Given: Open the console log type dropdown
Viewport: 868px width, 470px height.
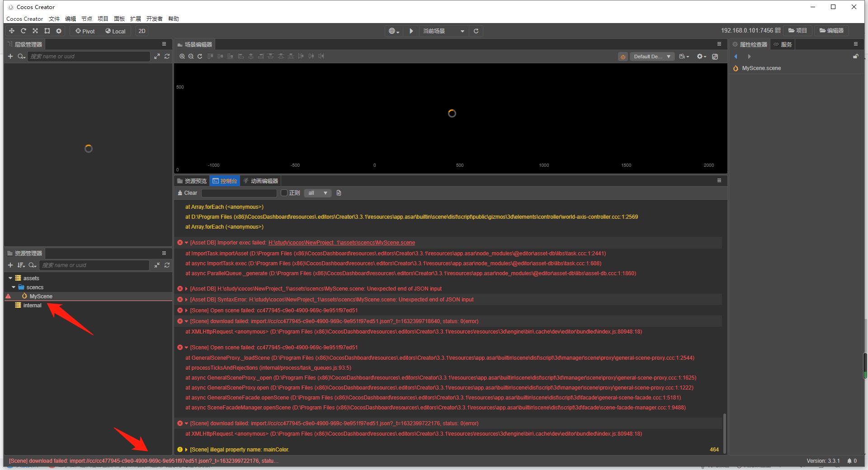Looking at the screenshot, I should [x=318, y=193].
